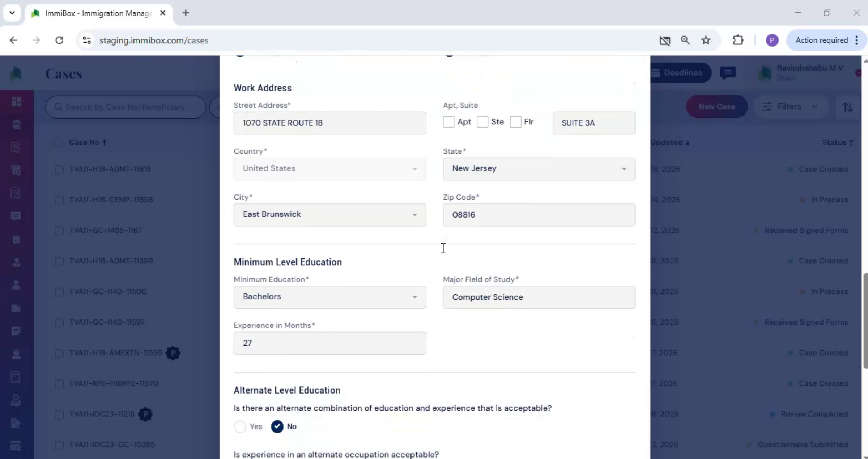Click the browser address bar URL
This screenshot has width=868, height=459.
click(154, 40)
